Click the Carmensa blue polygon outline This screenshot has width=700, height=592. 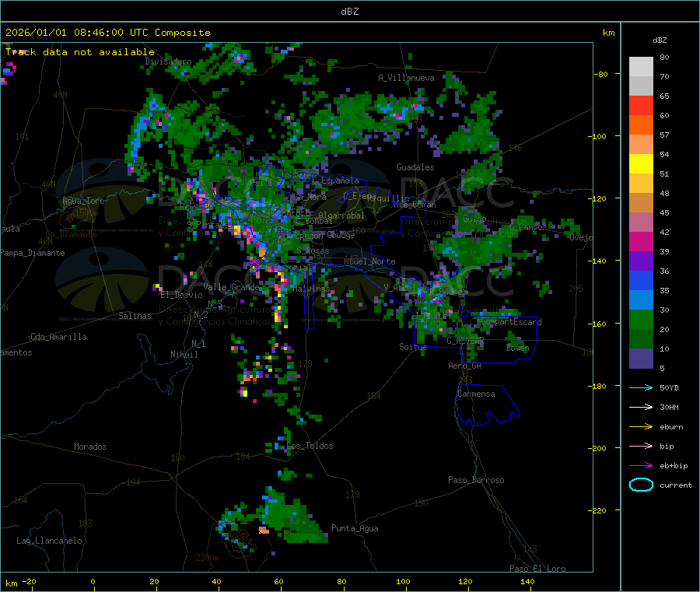487,405
